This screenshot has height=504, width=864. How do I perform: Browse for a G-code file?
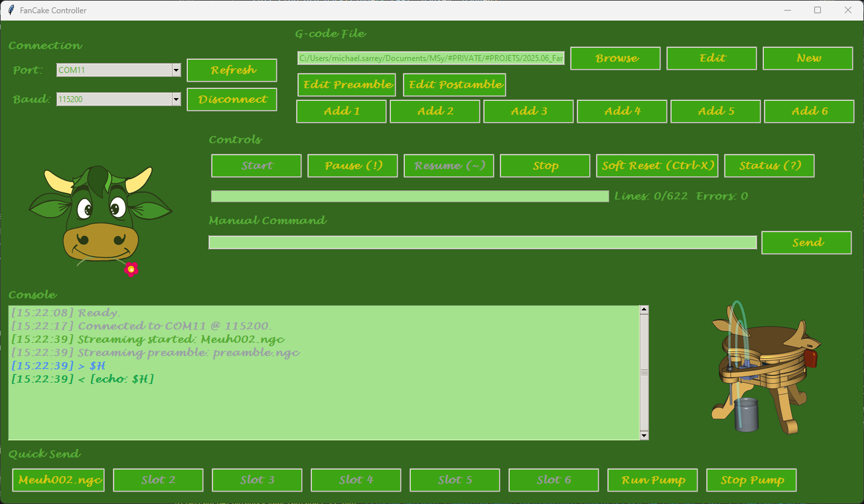(615, 58)
